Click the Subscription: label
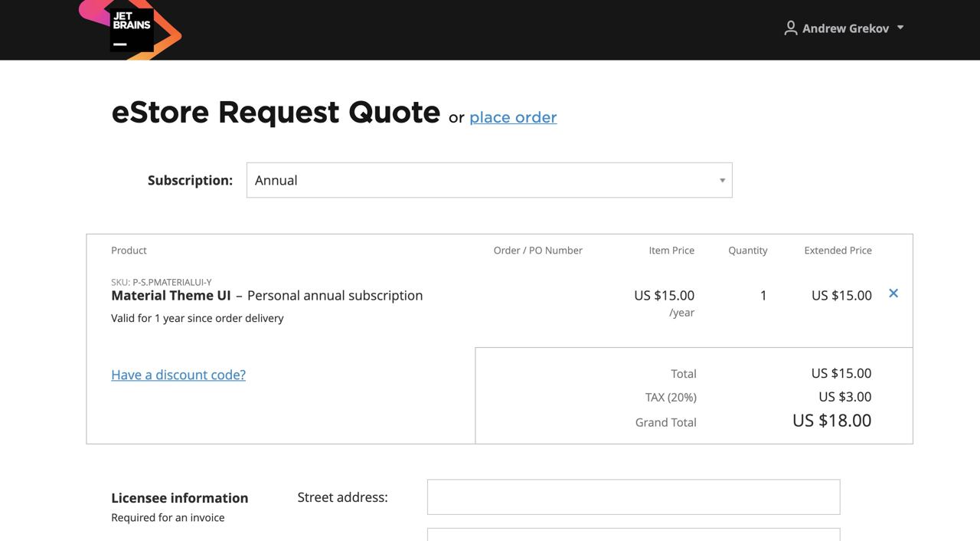This screenshot has height=541, width=980. tap(190, 180)
